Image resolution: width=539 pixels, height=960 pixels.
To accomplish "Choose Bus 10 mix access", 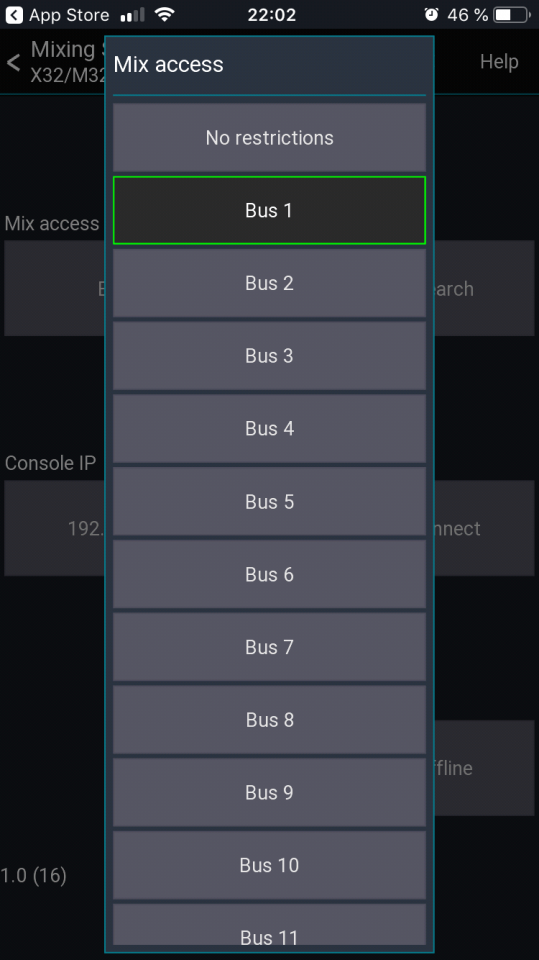I will point(270,865).
